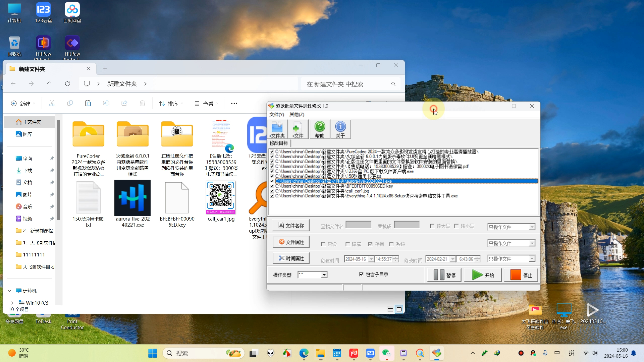The height and width of the screenshot is (362, 644).
Task: Click the red 停止 stop icon
Action: pyautogui.click(x=515, y=275)
